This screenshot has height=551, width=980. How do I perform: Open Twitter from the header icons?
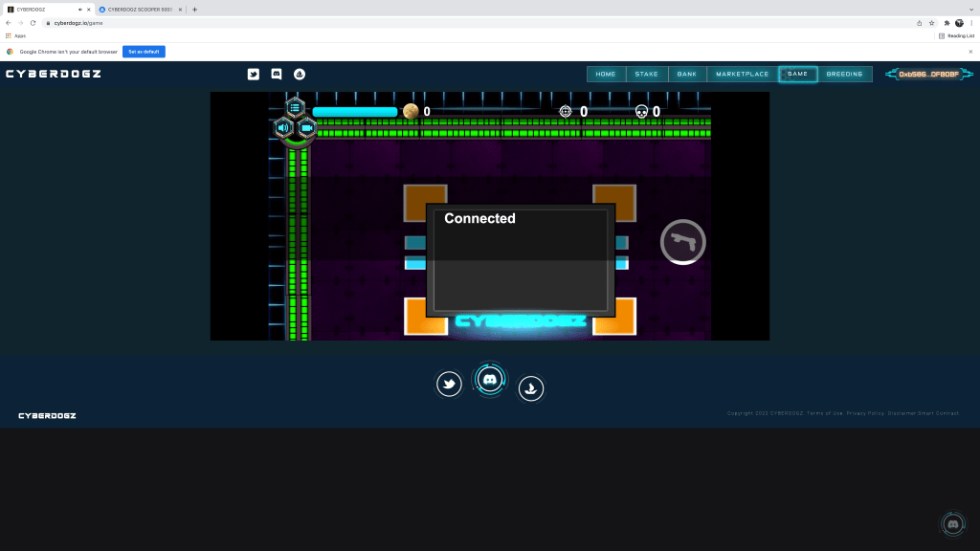[x=254, y=74]
